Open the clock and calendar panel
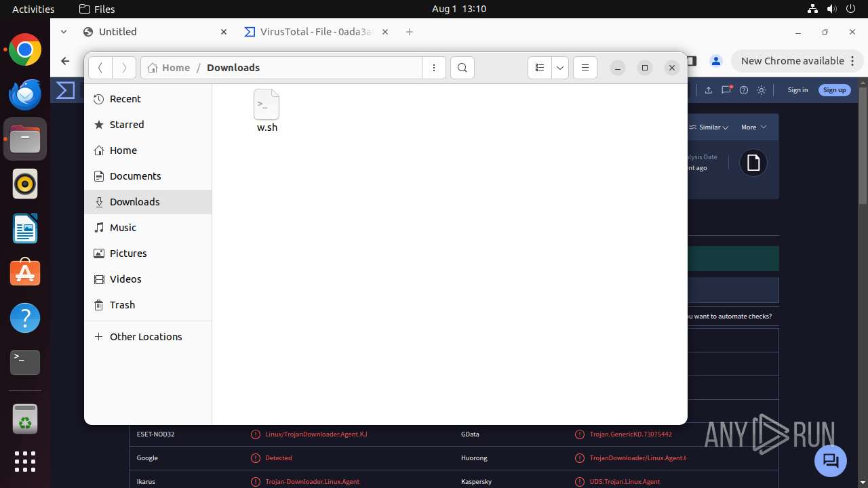This screenshot has width=868, height=488. coord(459,9)
